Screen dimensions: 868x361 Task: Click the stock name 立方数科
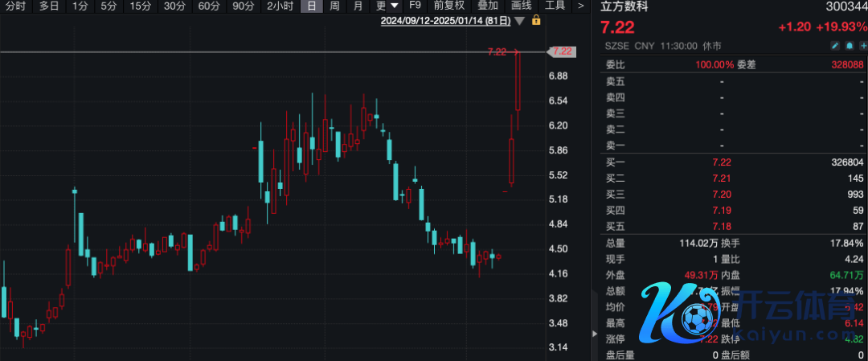(624, 7)
